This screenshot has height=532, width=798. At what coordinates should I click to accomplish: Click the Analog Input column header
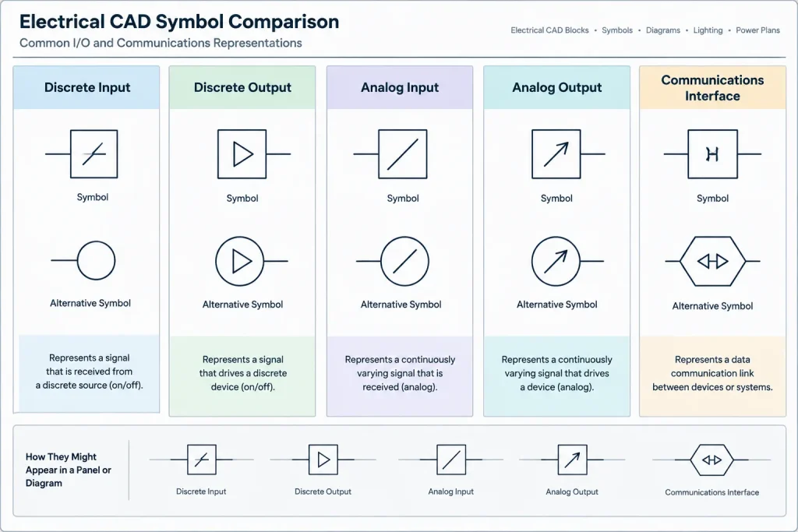pos(400,87)
